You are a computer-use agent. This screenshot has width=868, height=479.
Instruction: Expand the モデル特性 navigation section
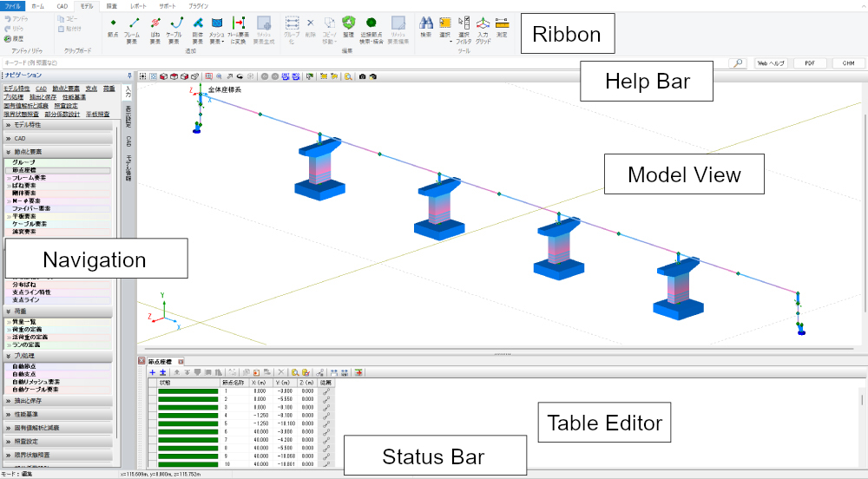tap(59, 125)
